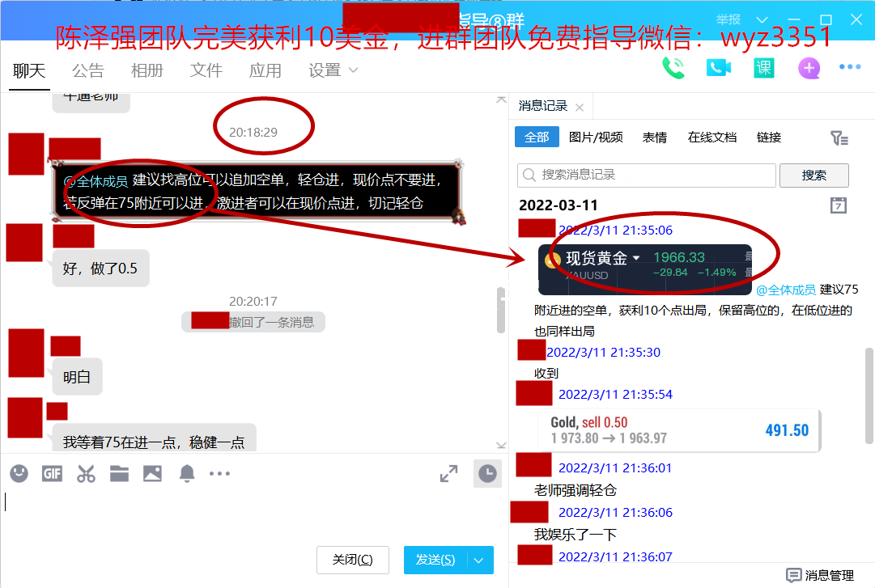Switch to the 公告 tab
The width and height of the screenshot is (875, 588).
87,71
